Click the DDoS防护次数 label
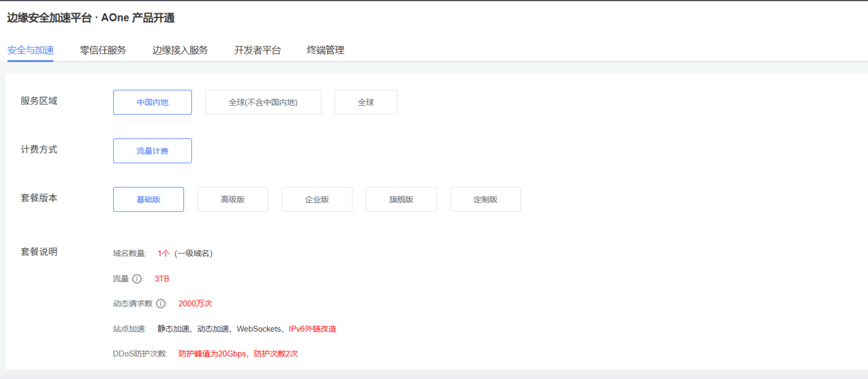868x379 pixels. pyautogui.click(x=140, y=354)
